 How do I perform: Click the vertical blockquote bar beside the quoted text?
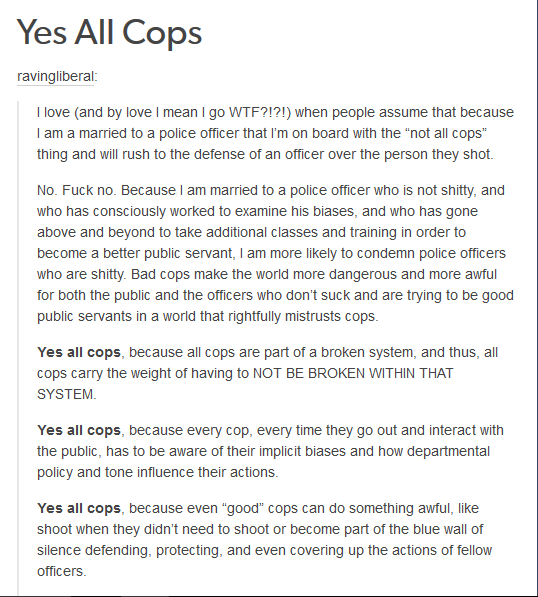click(18, 348)
